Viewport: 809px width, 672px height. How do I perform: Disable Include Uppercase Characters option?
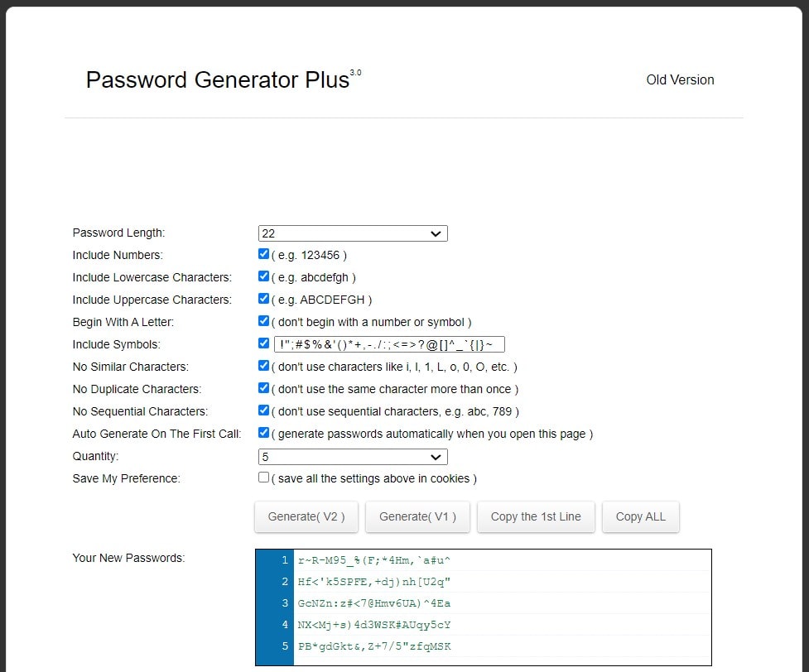coord(263,300)
